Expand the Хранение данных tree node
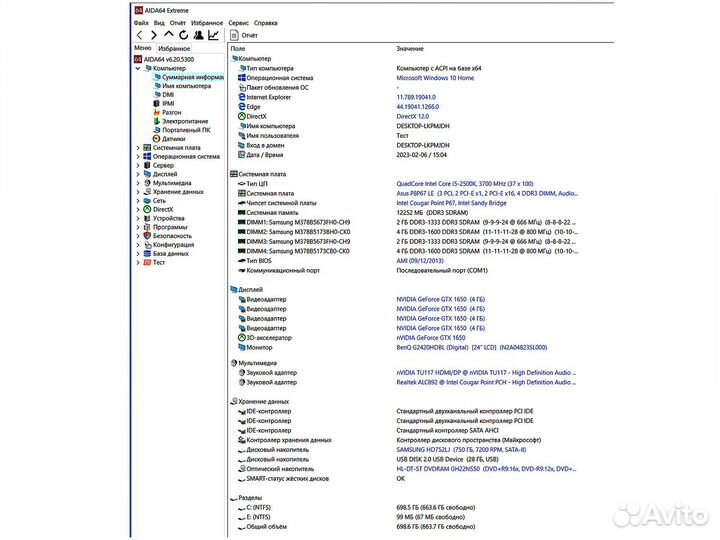Viewport: 720px width, 540px height. click(138, 192)
